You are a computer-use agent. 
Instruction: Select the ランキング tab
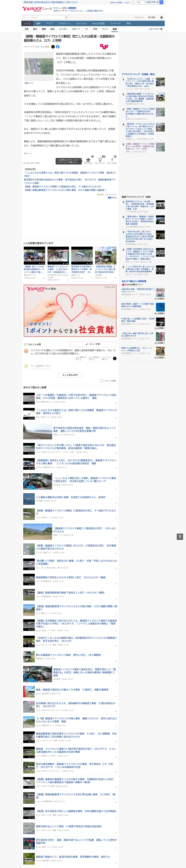click(115, 24)
